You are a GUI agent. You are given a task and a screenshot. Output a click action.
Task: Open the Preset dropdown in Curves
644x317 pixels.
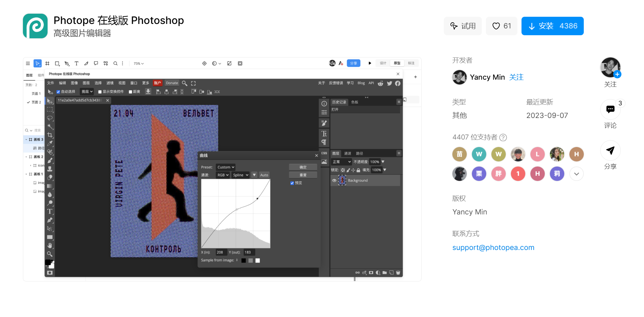pos(225,167)
